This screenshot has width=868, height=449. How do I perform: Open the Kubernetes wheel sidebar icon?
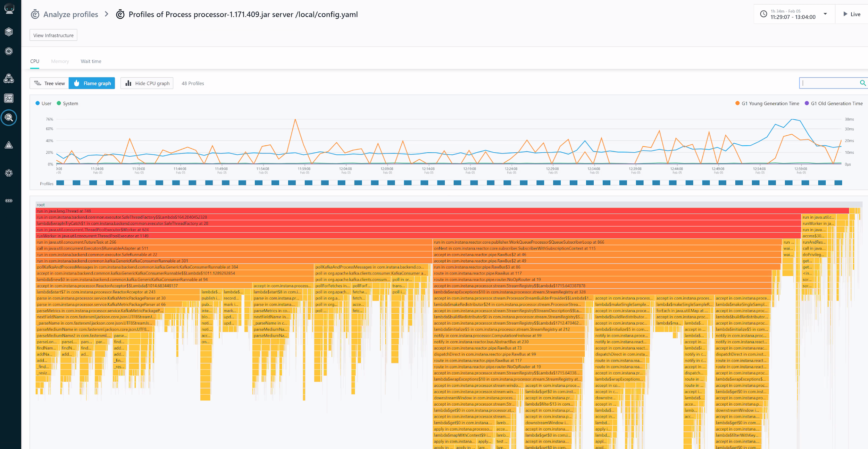coord(9,51)
